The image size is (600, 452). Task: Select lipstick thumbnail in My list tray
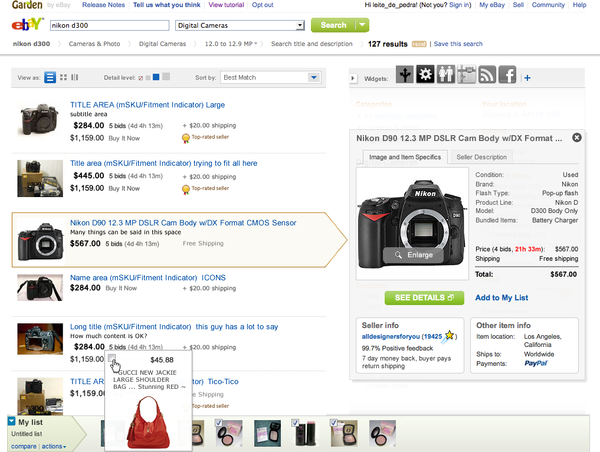305,433
